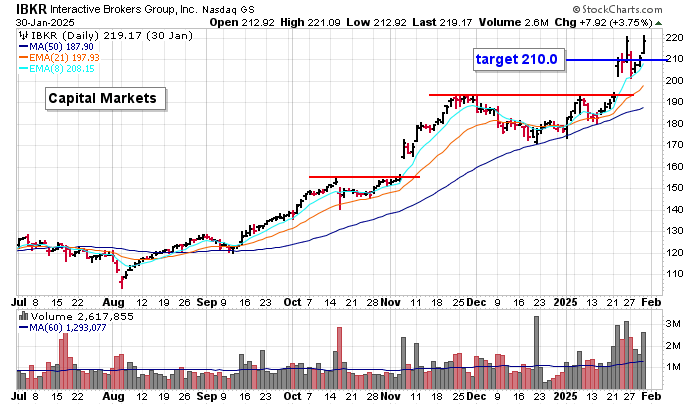Click the 160 price axis label
This screenshot has height=405, width=700.
coord(675,167)
